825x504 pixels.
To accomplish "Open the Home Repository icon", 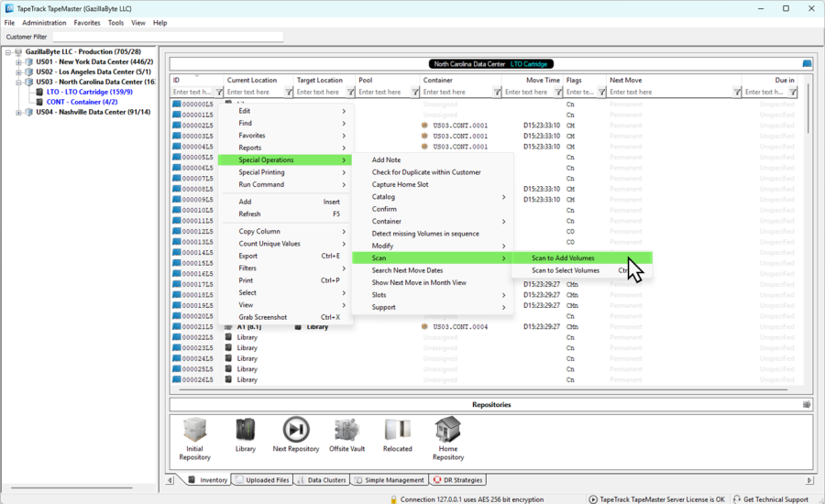I will [x=447, y=430].
